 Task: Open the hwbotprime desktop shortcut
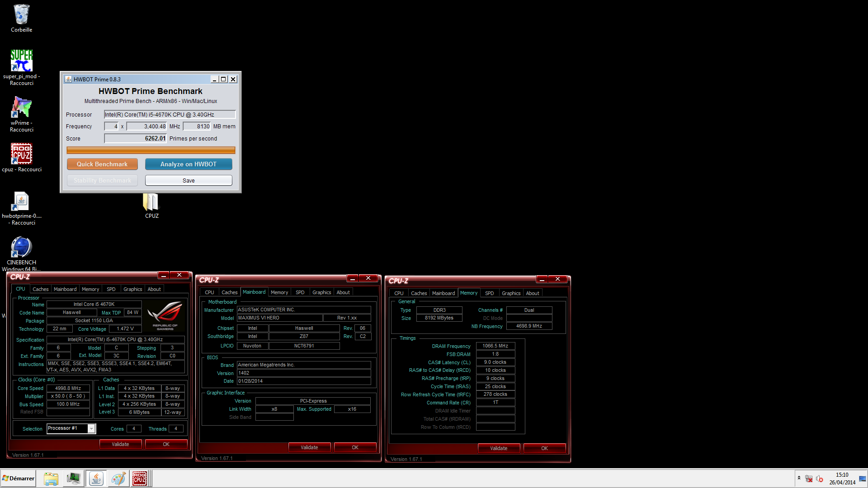pyautogui.click(x=21, y=208)
